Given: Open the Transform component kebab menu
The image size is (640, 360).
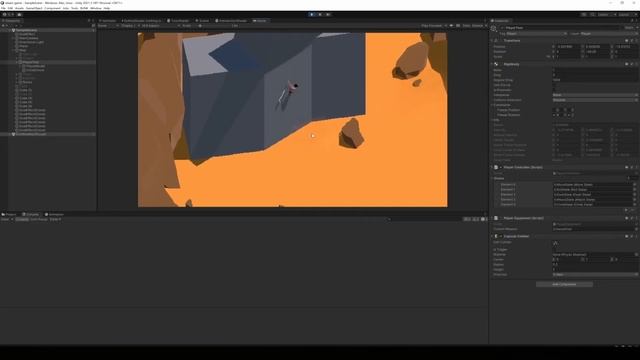Looking at the screenshot, I should point(636,40).
